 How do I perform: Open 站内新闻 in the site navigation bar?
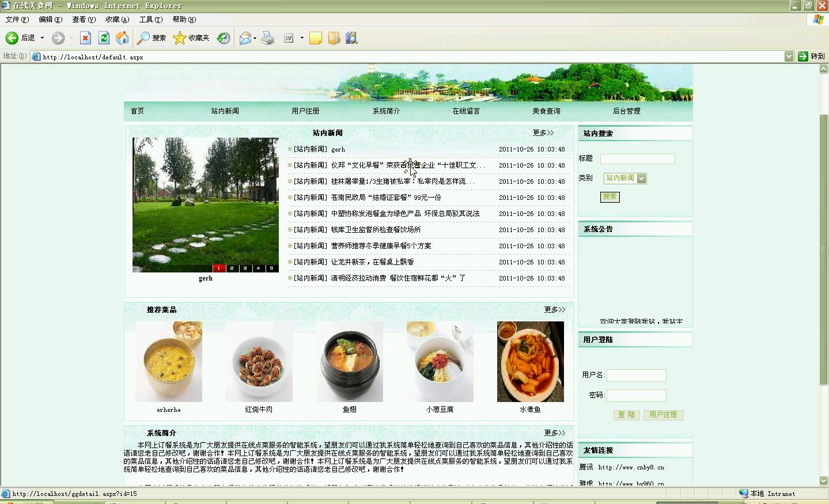(x=225, y=111)
